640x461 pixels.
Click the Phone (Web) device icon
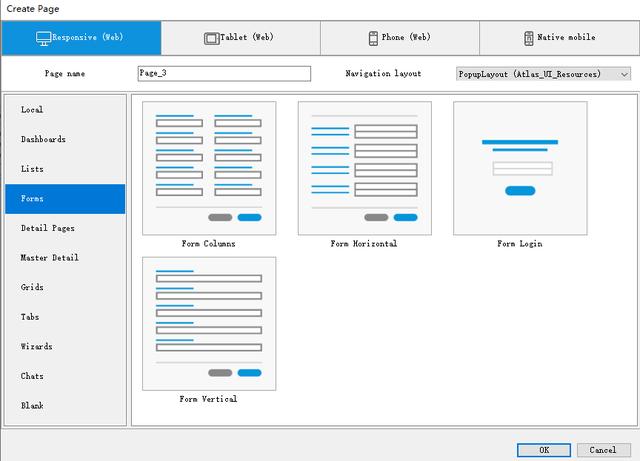pos(373,38)
